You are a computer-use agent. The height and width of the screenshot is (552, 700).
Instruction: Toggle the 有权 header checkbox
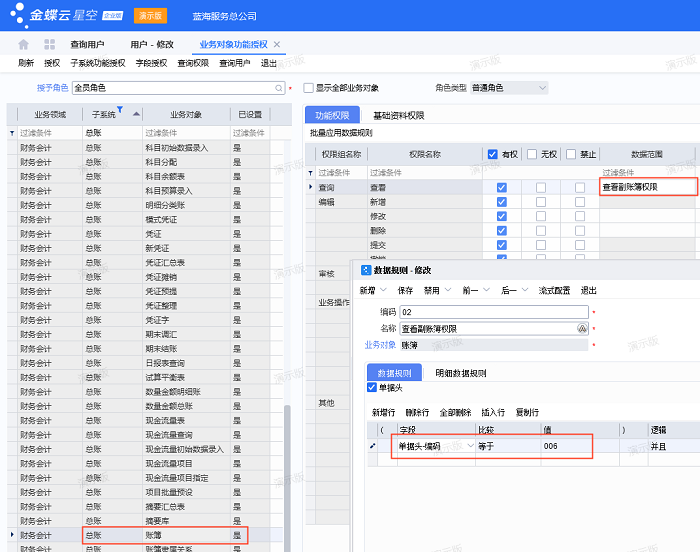(492, 154)
